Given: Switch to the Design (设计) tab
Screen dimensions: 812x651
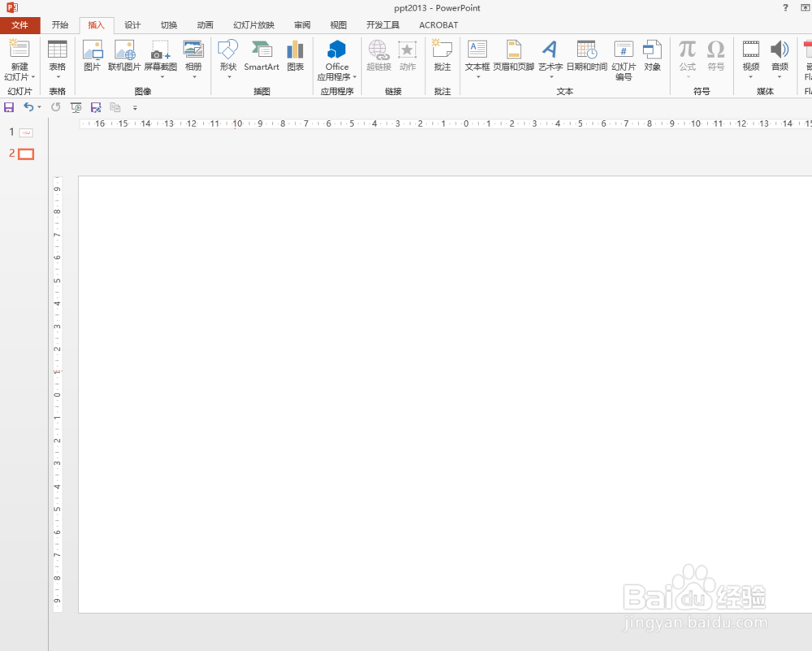Looking at the screenshot, I should coord(132,25).
